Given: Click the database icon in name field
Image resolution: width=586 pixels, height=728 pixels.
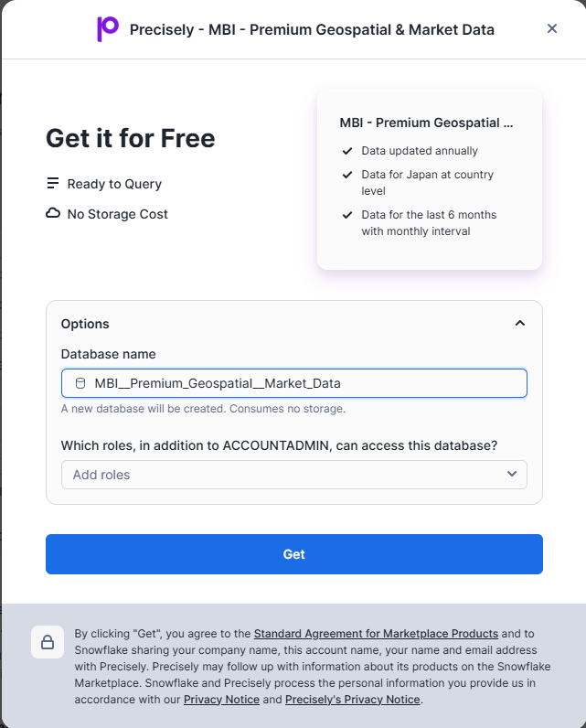Looking at the screenshot, I should tap(80, 383).
